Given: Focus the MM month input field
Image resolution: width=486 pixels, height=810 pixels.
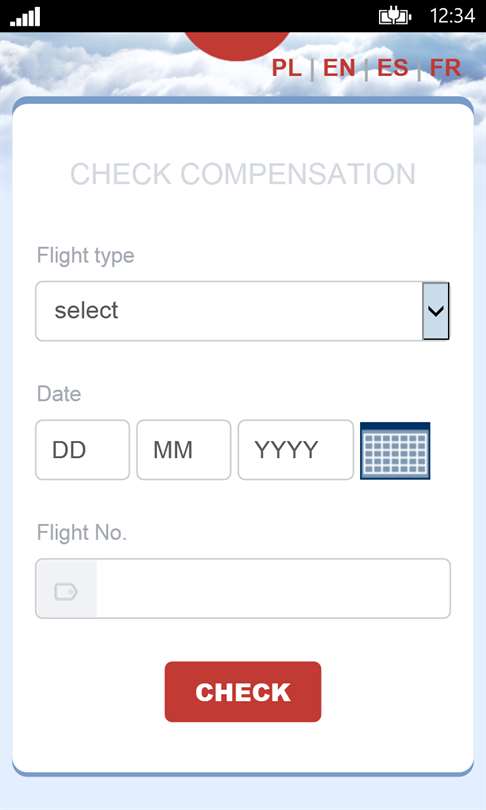Looking at the screenshot, I should click(184, 450).
